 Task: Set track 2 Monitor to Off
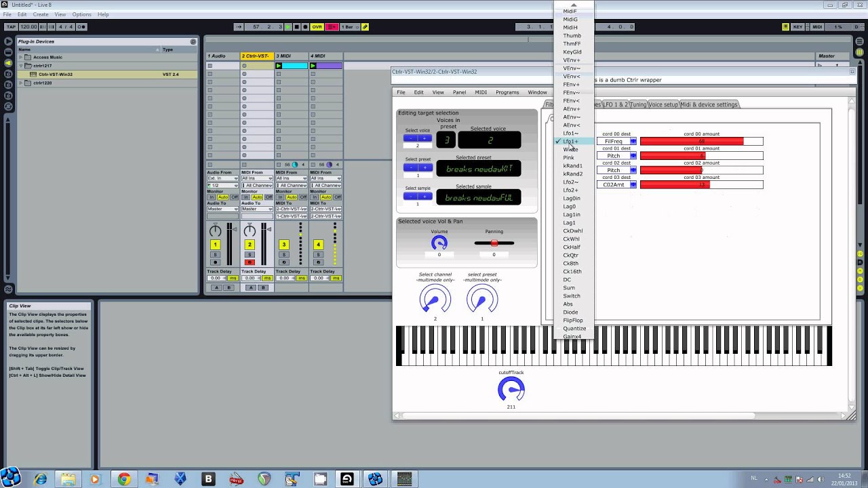click(x=269, y=197)
